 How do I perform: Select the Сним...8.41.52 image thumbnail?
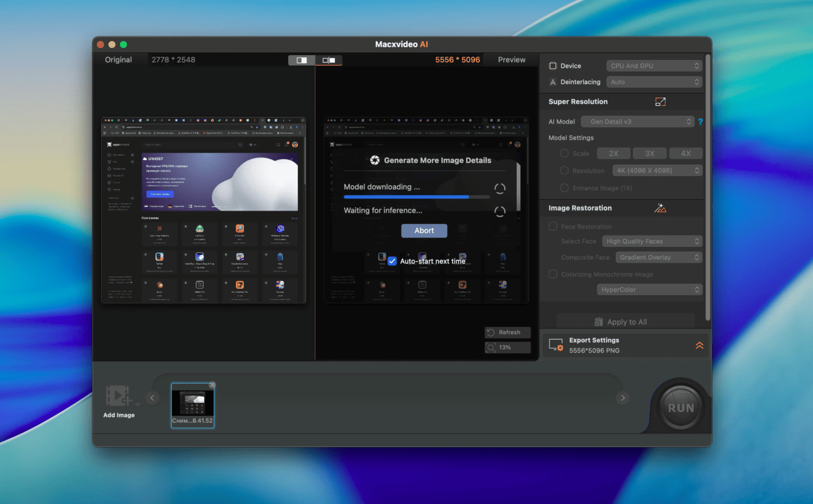click(193, 405)
